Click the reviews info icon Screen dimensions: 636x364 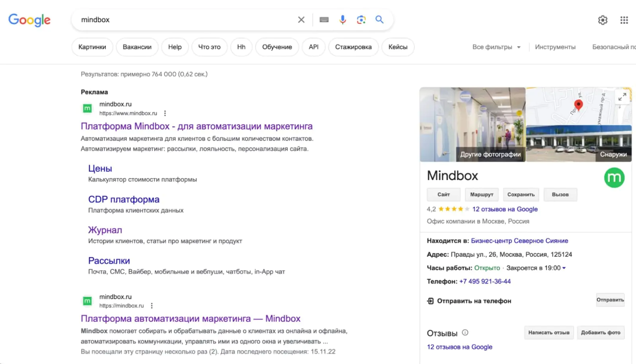pos(465,333)
